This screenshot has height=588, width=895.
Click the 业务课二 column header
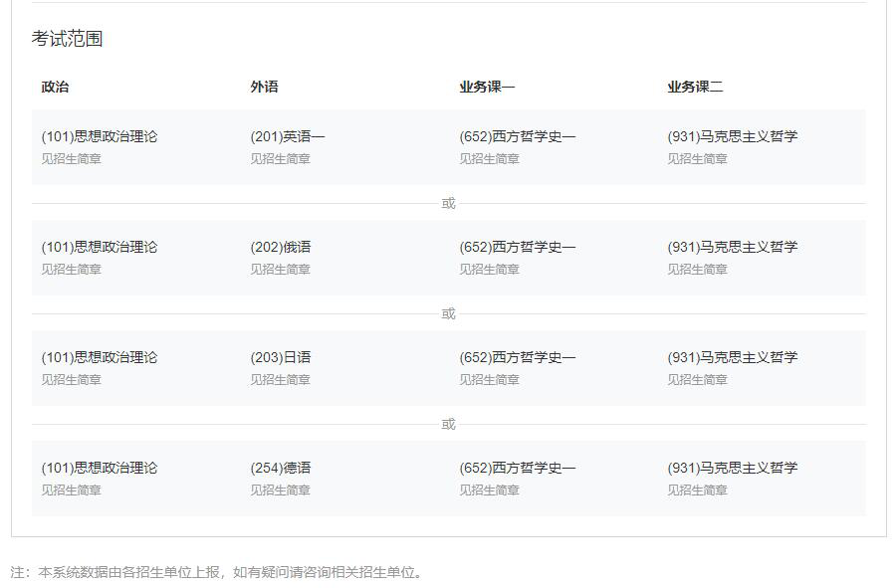(695, 87)
